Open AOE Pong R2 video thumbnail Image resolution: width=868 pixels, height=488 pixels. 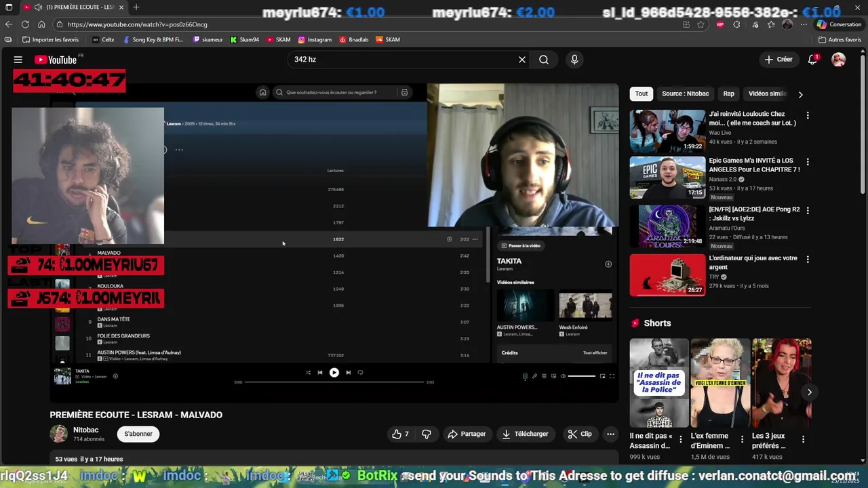pos(667,226)
